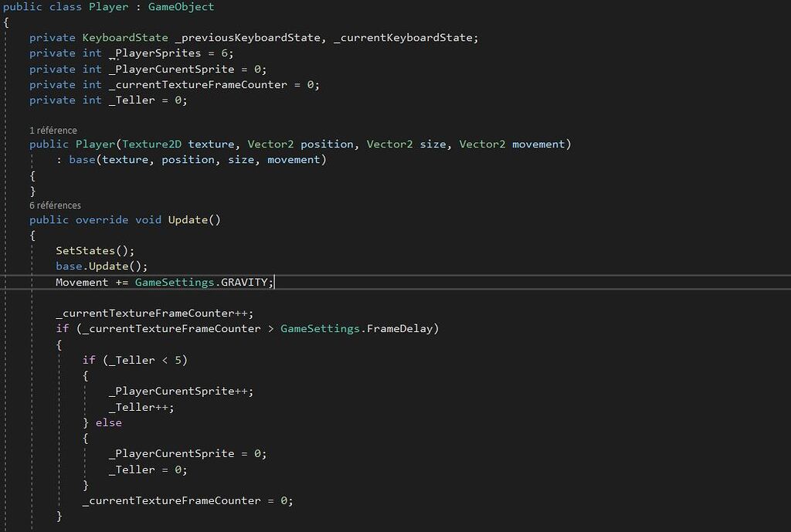791x532 pixels.
Task: Open the '6 références' CodeLens link
Action: pyautogui.click(x=55, y=205)
